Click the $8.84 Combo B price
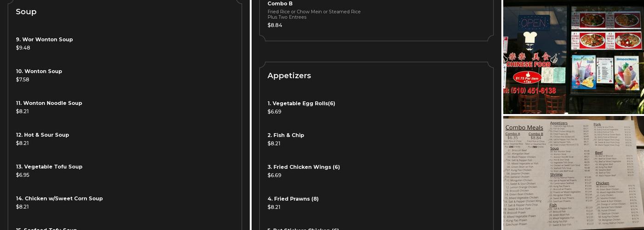 (275, 25)
